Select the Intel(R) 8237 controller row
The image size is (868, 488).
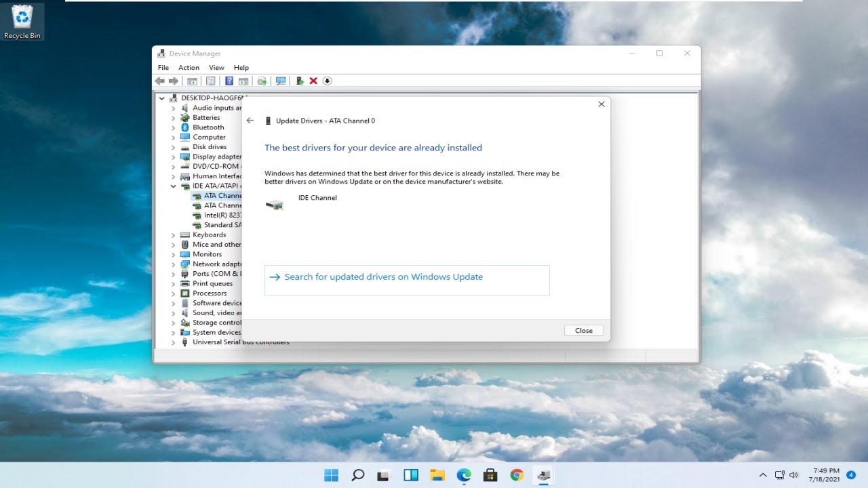pyautogui.click(x=217, y=215)
